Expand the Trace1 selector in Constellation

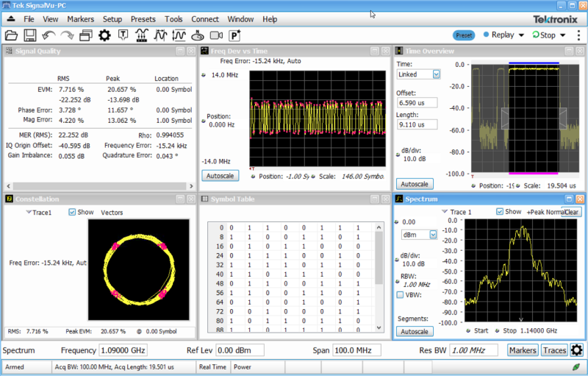[x=29, y=212]
